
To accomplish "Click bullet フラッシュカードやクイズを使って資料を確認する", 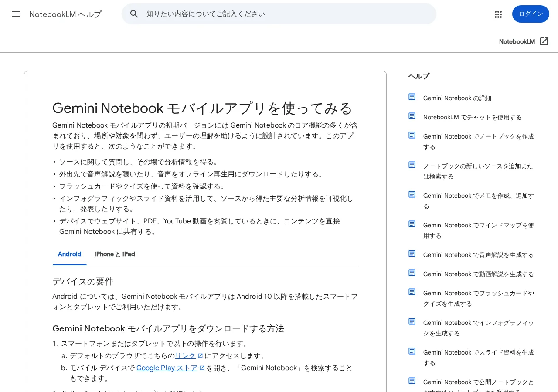I will point(143,186).
